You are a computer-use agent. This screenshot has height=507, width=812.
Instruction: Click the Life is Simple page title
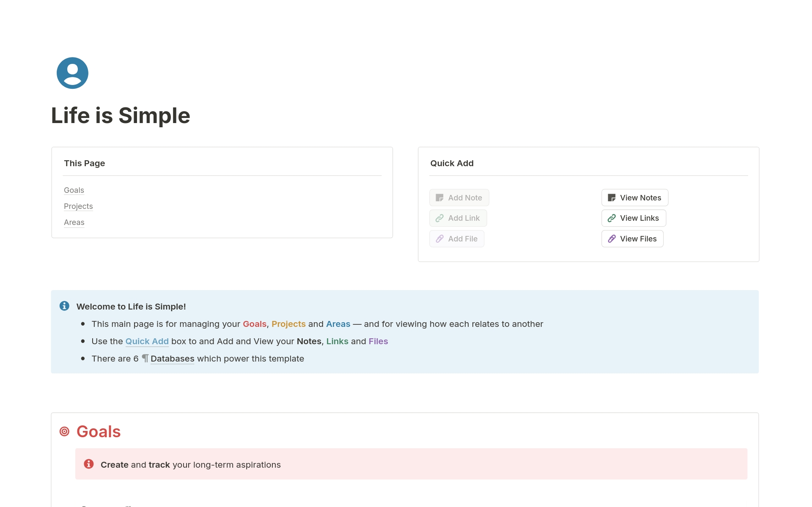[x=121, y=115]
